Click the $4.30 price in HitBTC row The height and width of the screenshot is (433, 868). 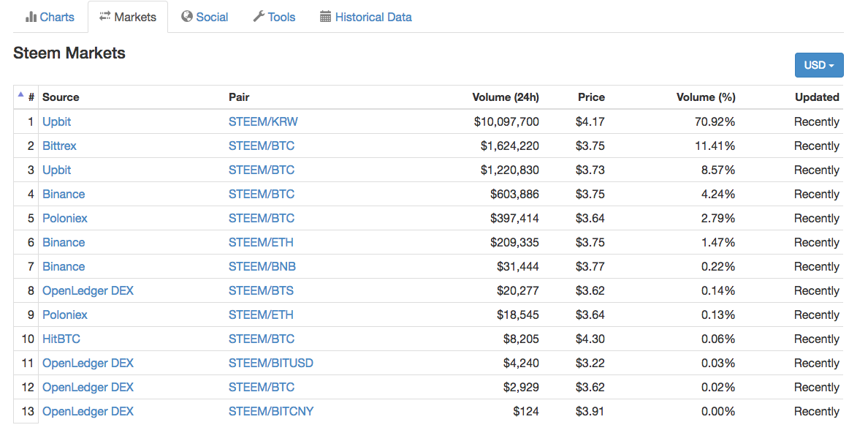590,339
